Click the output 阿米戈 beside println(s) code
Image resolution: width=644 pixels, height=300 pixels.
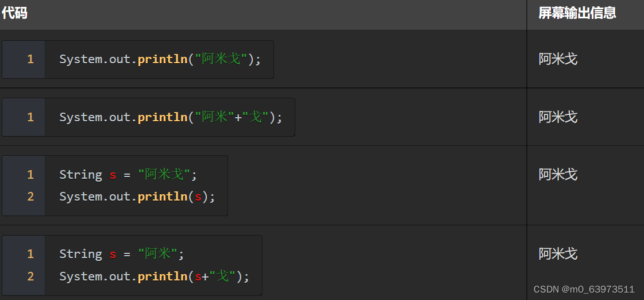(x=558, y=175)
